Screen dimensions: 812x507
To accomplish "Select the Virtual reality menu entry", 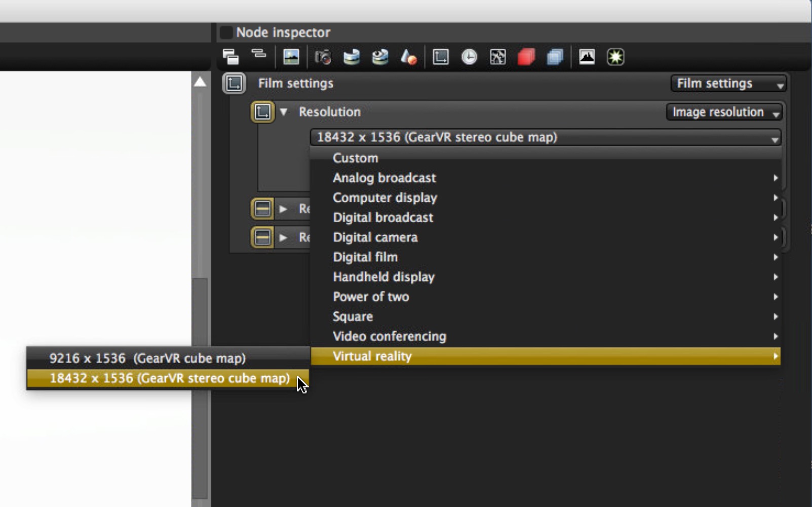I will 546,356.
